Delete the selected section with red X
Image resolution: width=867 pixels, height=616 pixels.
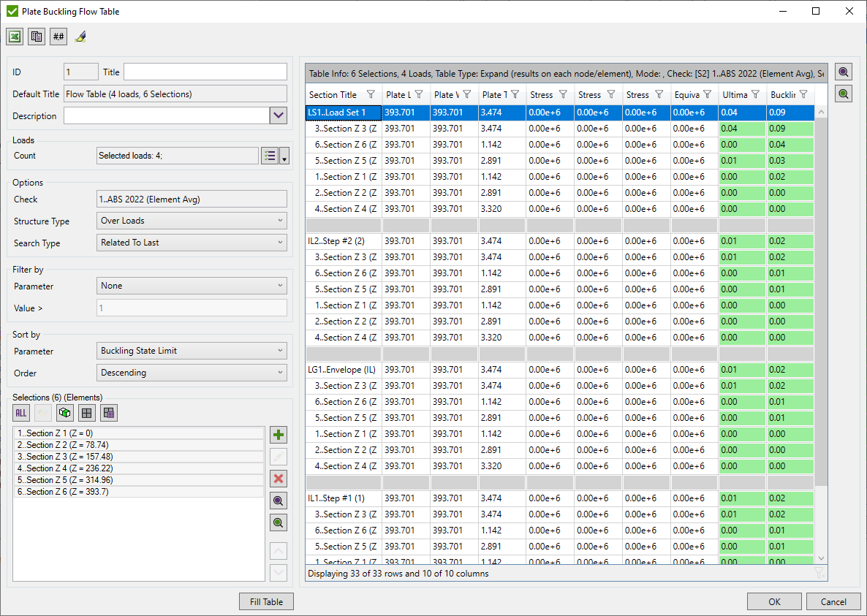(x=278, y=478)
